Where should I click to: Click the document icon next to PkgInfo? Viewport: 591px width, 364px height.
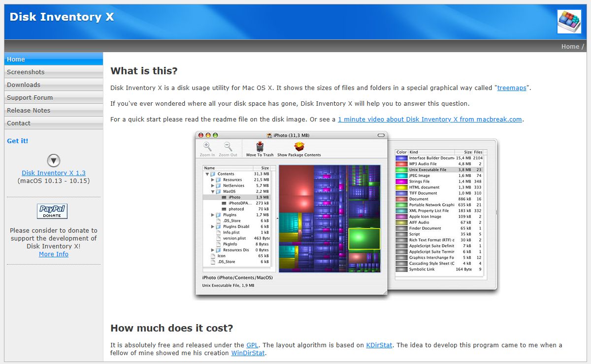tap(219, 244)
